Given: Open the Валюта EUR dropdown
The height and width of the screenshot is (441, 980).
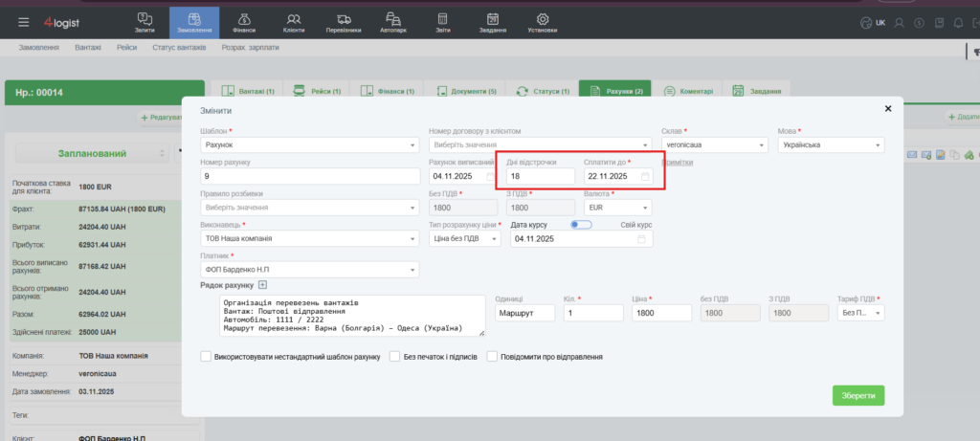Looking at the screenshot, I should pyautogui.click(x=617, y=208).
